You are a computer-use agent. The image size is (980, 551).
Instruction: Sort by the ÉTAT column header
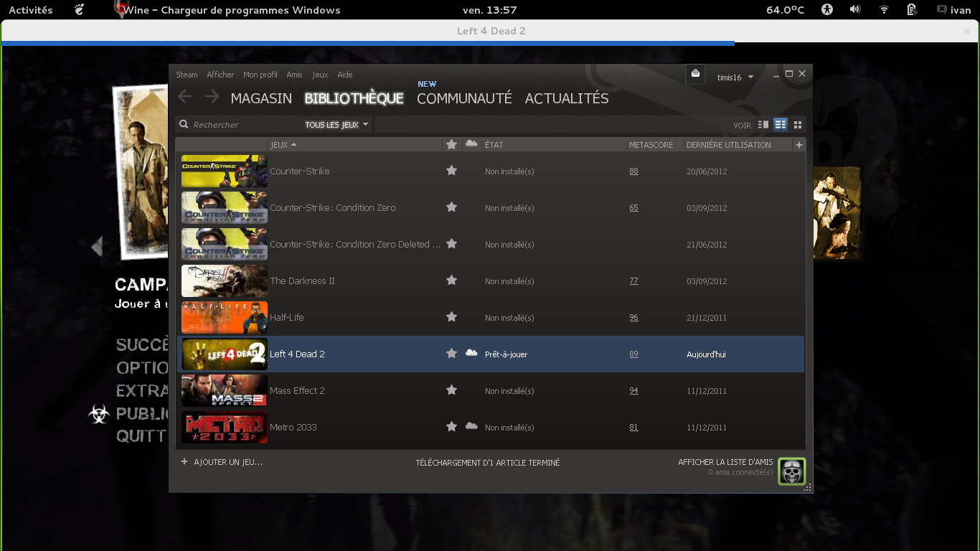(555, 145)
